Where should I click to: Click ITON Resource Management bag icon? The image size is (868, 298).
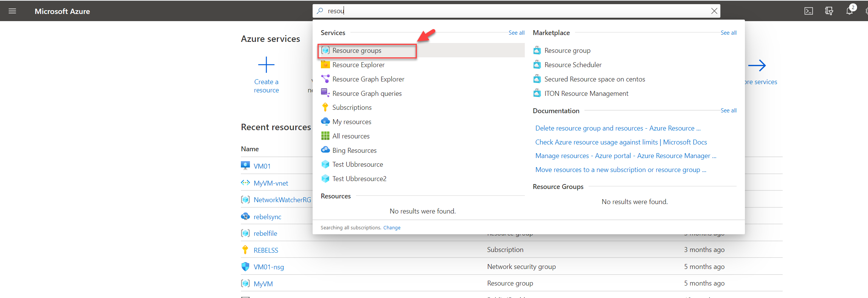[x=537, y=93]
